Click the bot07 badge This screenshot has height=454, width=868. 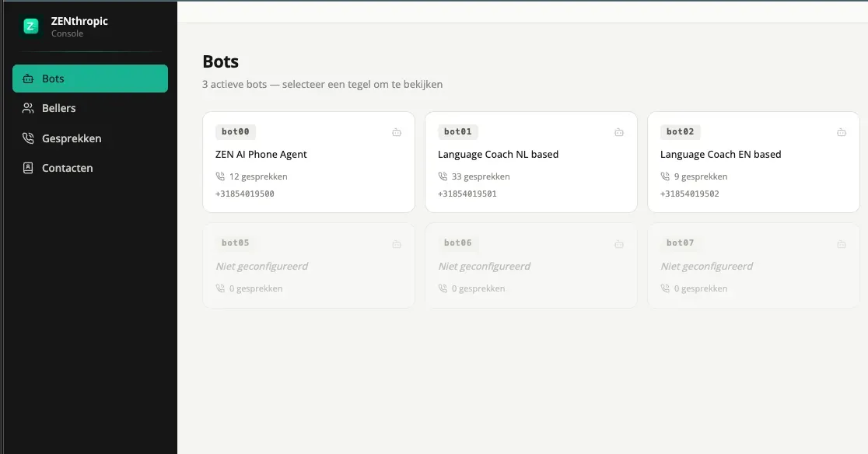681,243
